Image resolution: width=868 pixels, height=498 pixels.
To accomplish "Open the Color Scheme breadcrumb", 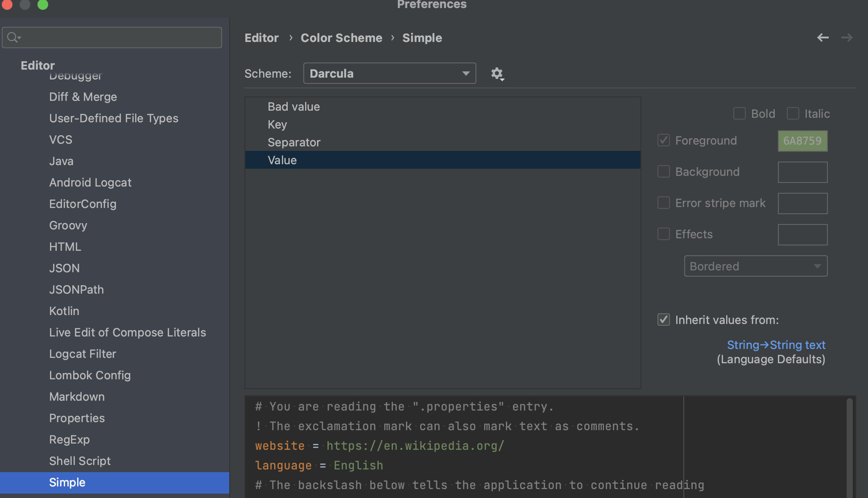I will pyautogui.click(x=342, y=38).
